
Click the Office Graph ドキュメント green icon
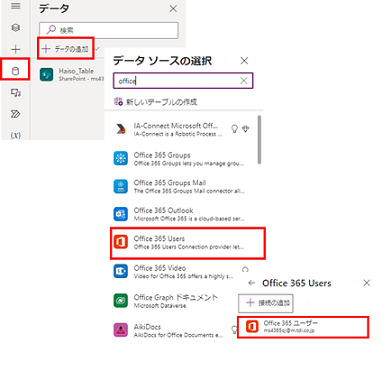coord(120,301)
